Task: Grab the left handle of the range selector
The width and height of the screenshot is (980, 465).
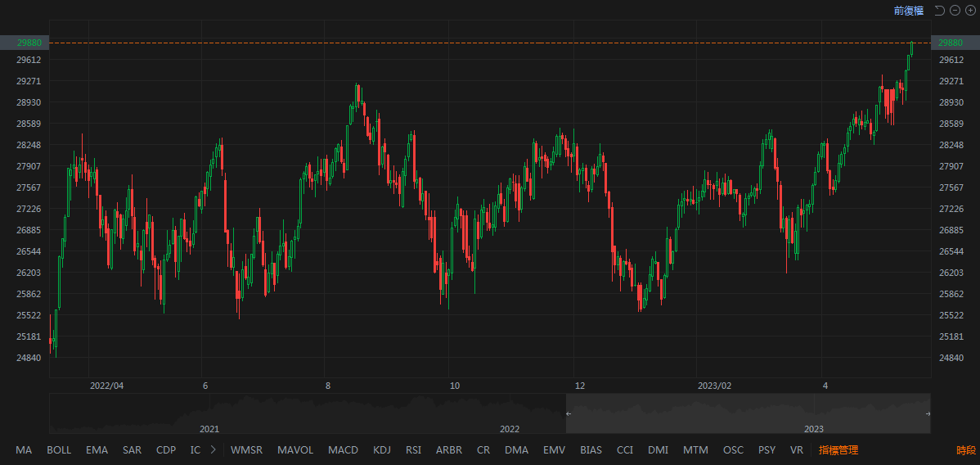Action: [x=568, y=413]
